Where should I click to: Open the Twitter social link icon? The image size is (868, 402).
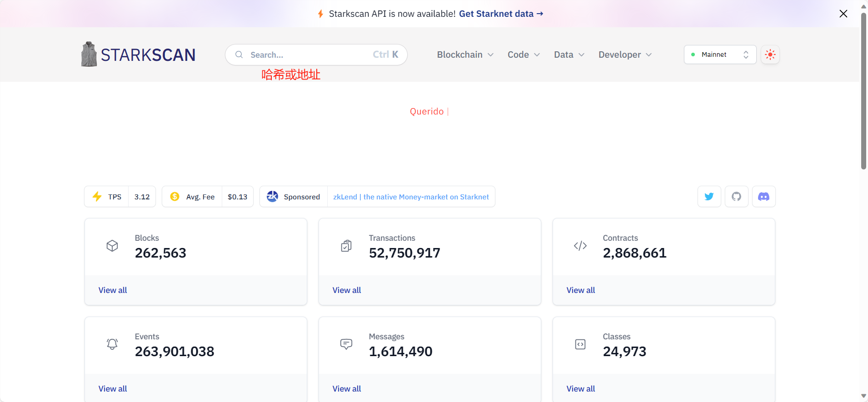coord(709,197)
